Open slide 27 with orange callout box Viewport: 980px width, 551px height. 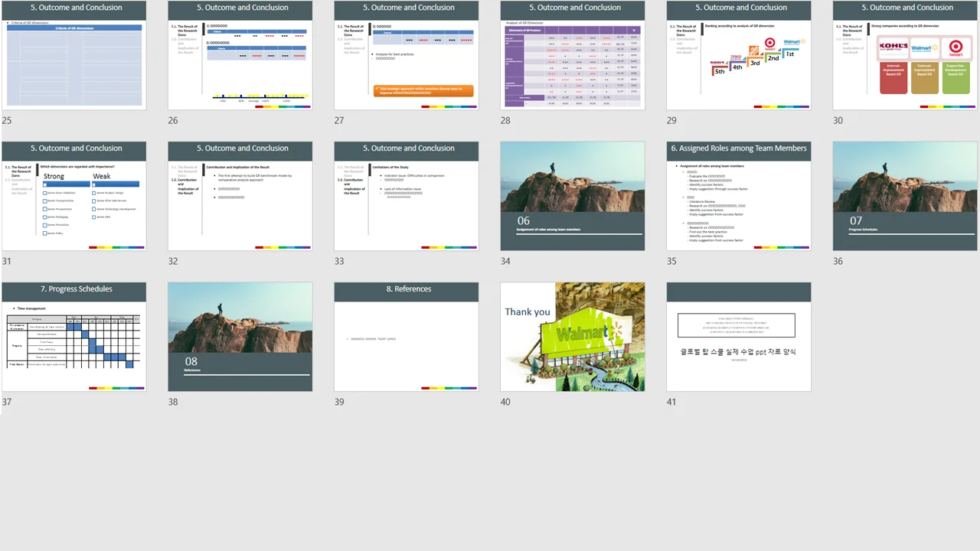pos(407,55)
